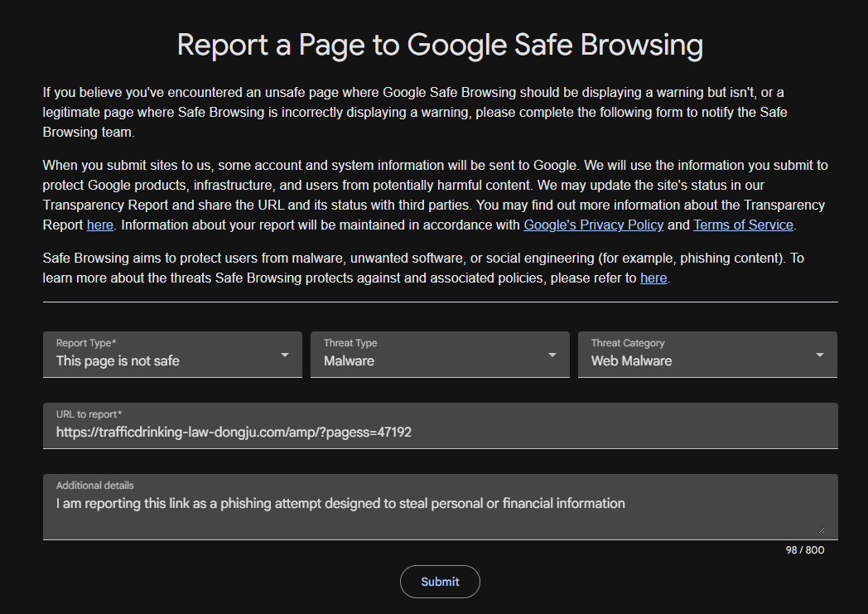The image size is (868, 614).
Task: Click the 'Malware' selected threat value
Action: 349,361
